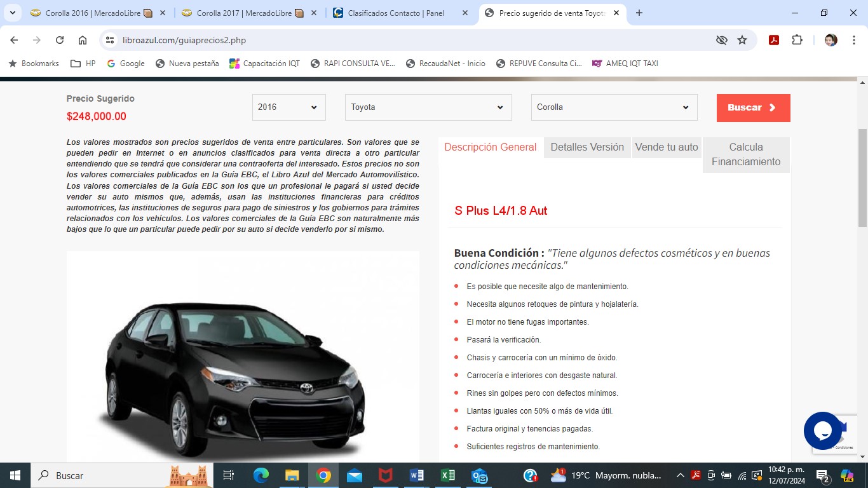Reload the page in Chrome

click(x=60, y=40)
